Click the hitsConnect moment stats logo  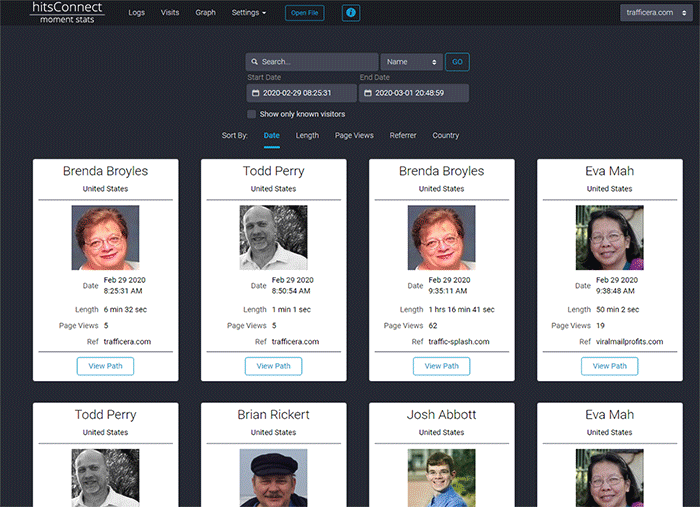66,13
